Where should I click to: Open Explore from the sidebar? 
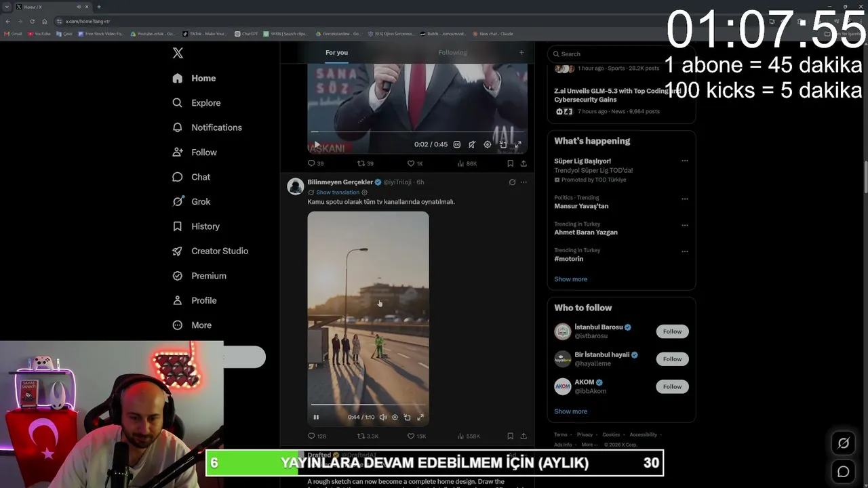click(197, 103)
